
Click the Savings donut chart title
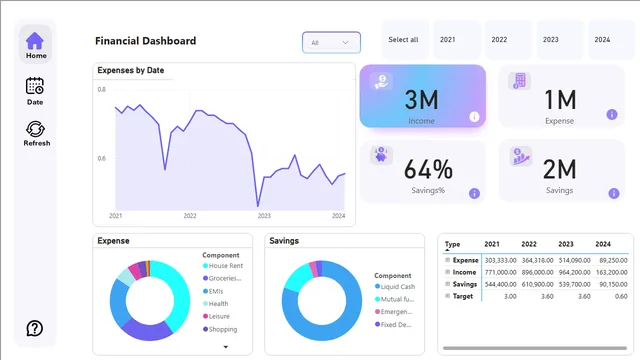tap(284, 241)
